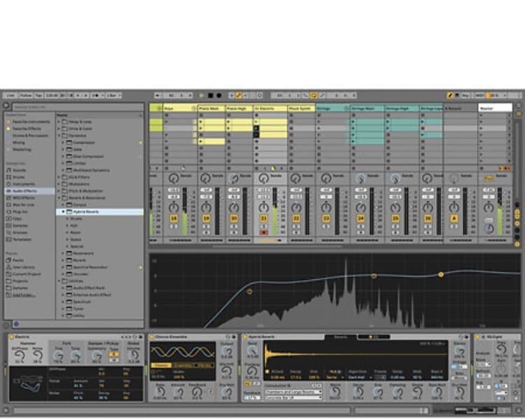Click the black Stop transport button

(x=210, y=95)
